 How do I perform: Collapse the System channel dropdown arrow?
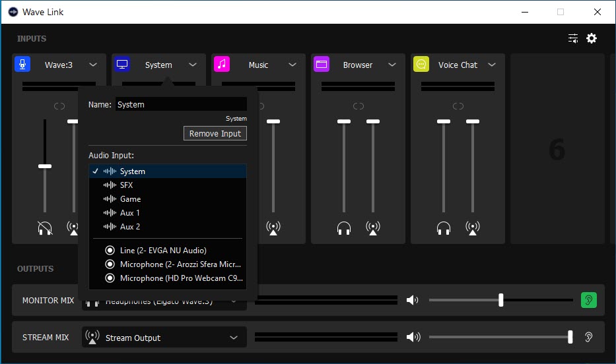[193, 65]
